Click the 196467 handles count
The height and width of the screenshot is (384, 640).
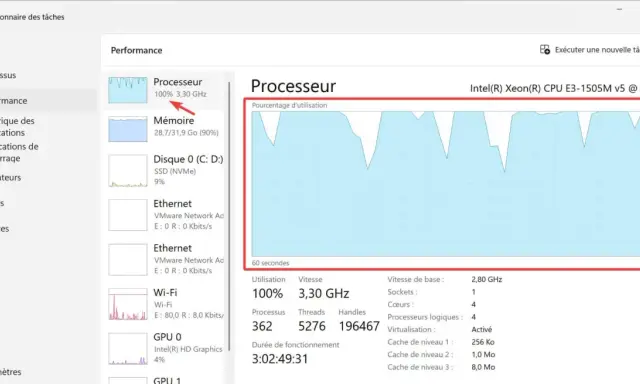coord(359,326)
